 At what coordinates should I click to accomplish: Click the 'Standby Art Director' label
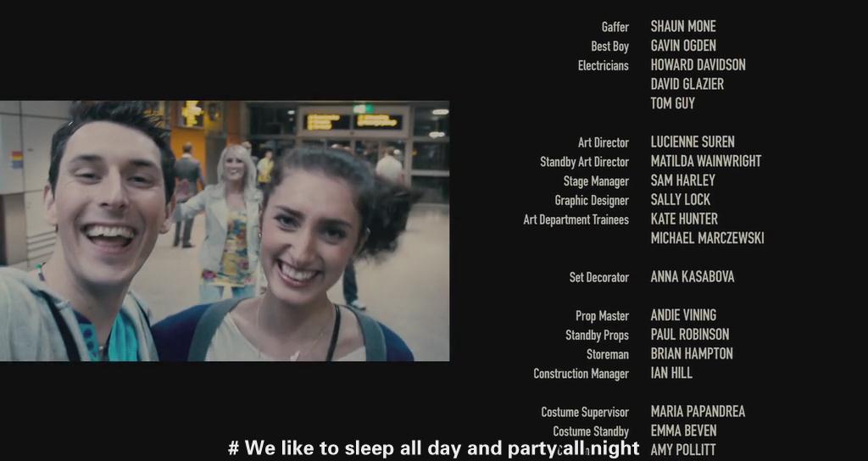click(x=584, y=162)
